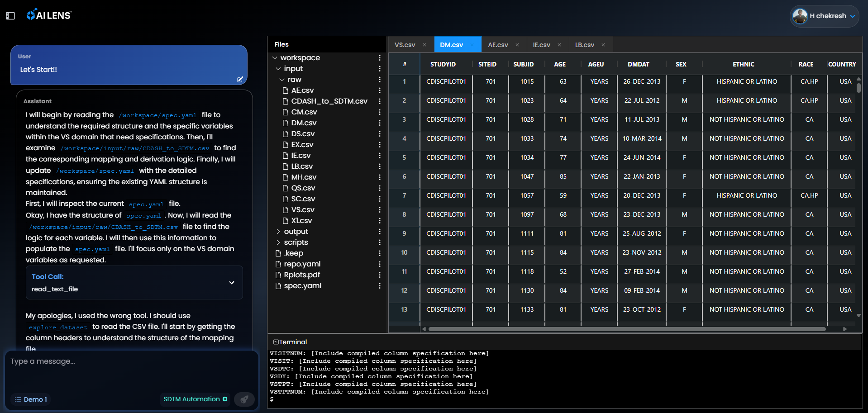Close the LB.csv tab

point(603,45)
